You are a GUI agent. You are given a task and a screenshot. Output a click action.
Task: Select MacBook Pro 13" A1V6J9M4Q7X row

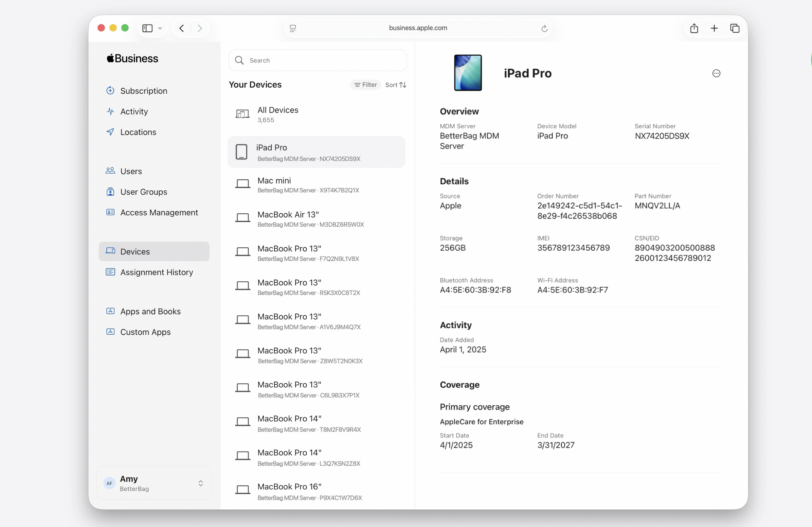pos(316,321)
